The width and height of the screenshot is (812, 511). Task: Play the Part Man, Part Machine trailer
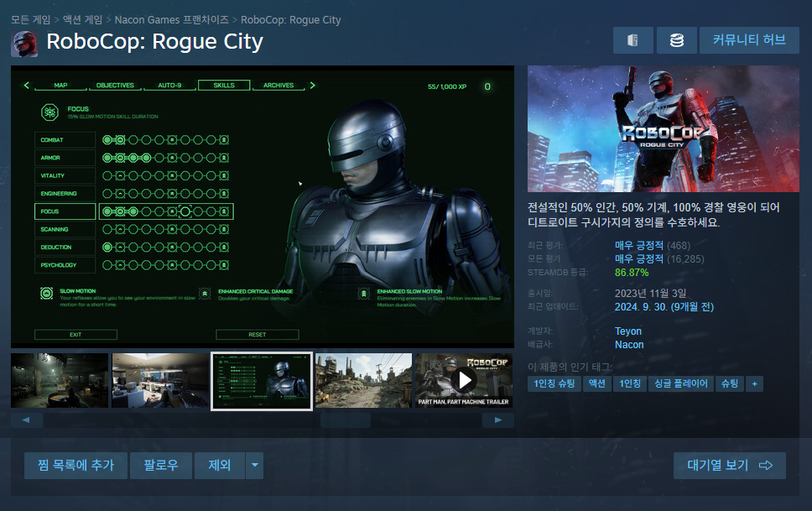click(463, 380)
